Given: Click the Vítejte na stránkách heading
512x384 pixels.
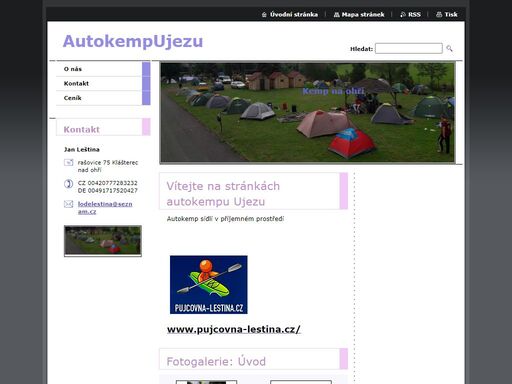Looking at the screenshot, I should 223,194.
